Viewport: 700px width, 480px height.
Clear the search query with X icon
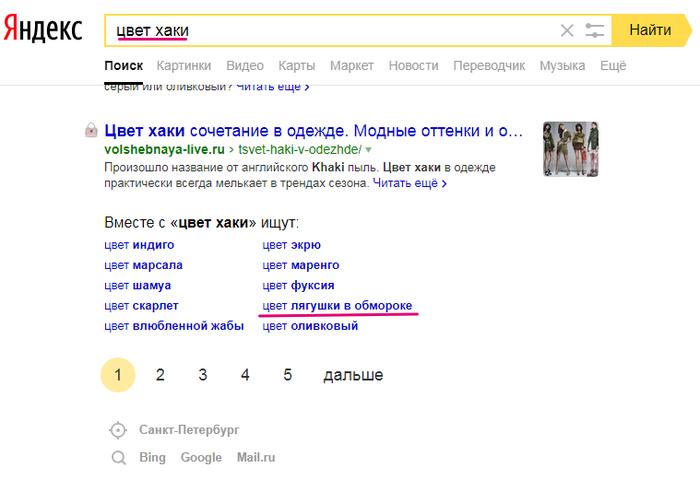(x=567, y=31)
